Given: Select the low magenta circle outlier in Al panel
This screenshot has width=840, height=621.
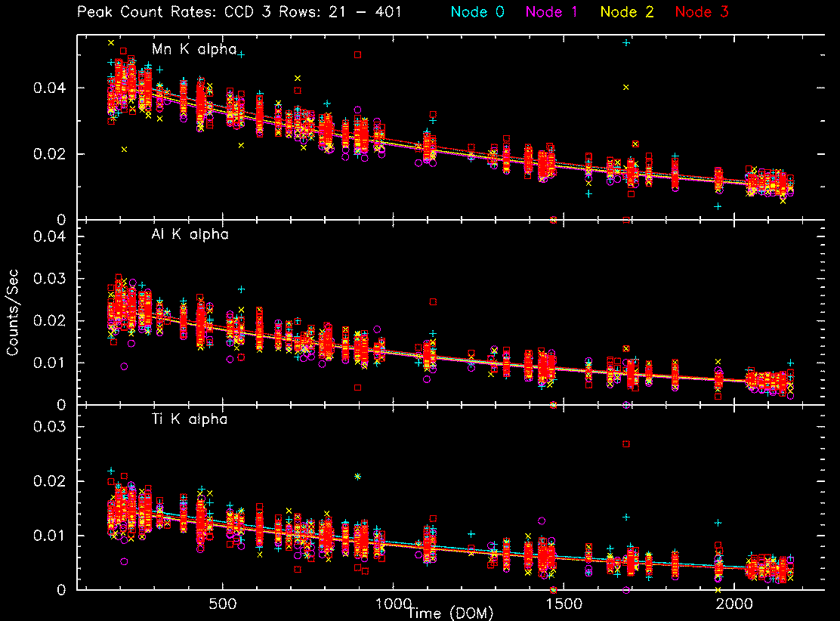Looking at the screenshot, I should click(124, 366).
